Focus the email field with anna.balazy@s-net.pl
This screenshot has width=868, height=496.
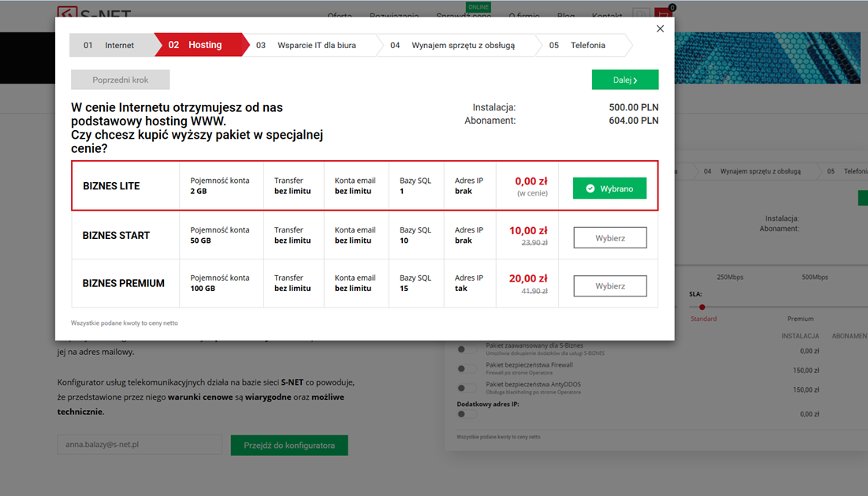(140, 445)
